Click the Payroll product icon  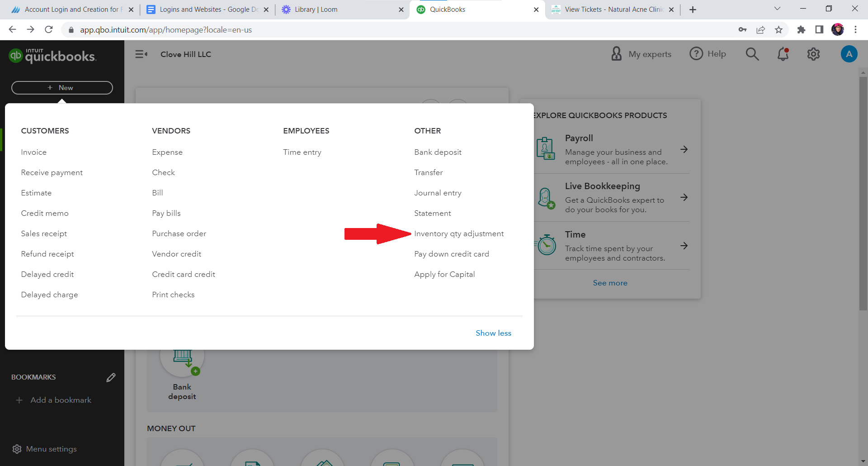(546, 148)
